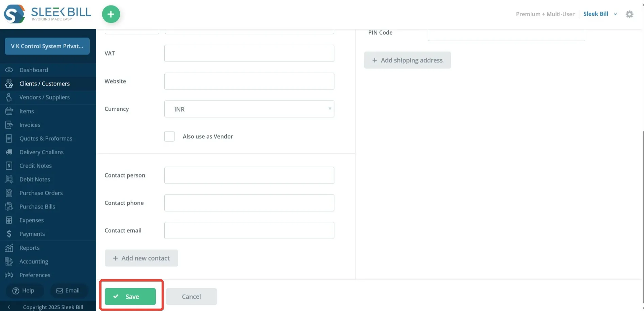Click the Contact email input field
The height and width of the screenshot is (311, 644).
click(249, 231)
